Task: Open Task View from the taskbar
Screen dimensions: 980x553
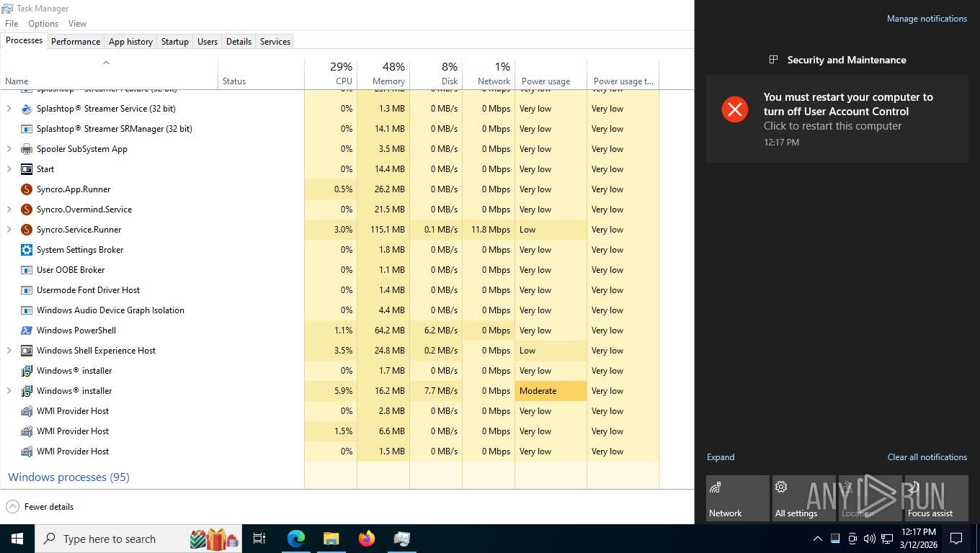Action: pyautogui.click(x=259, y=538)
